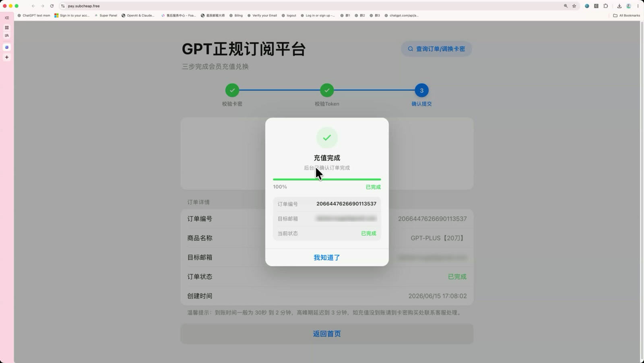Open the Sign in to your acc... bookmark
Viewport: 644px width, 363px height.
72,15
